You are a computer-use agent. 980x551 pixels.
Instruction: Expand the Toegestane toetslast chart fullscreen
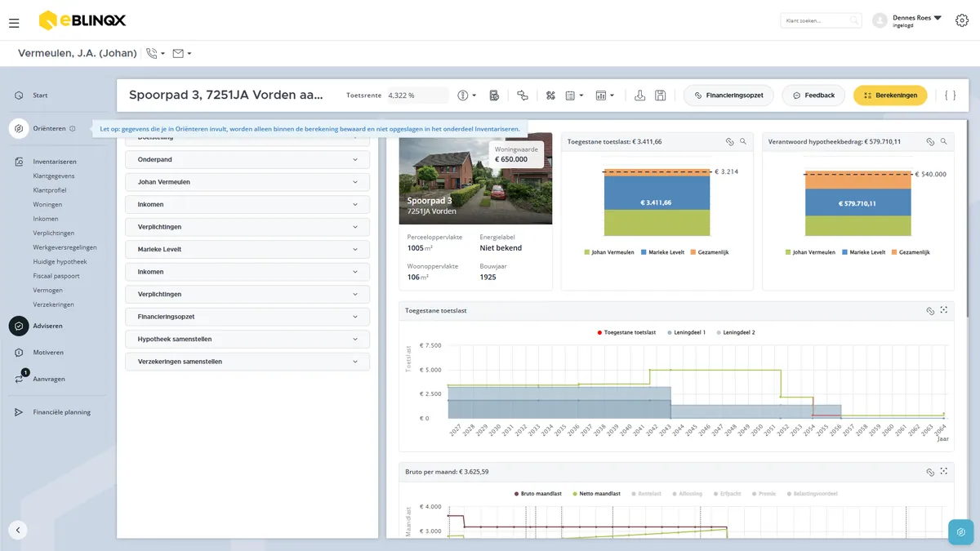point(943,310)
